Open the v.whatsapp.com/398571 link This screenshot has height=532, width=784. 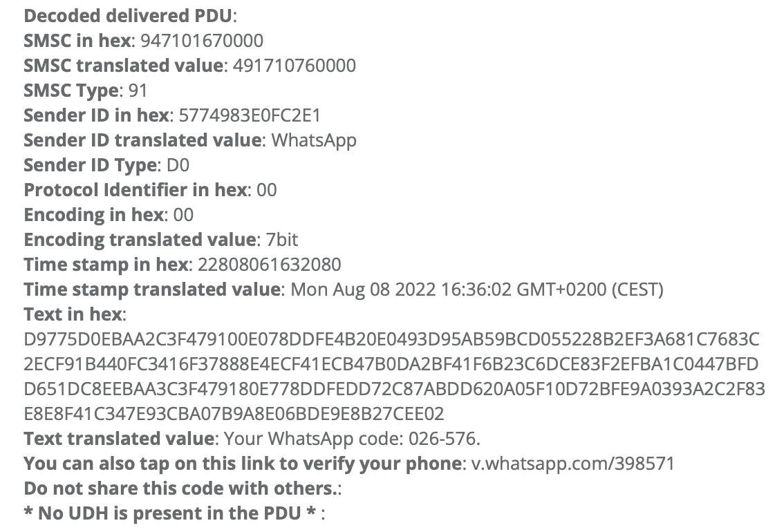573,464
